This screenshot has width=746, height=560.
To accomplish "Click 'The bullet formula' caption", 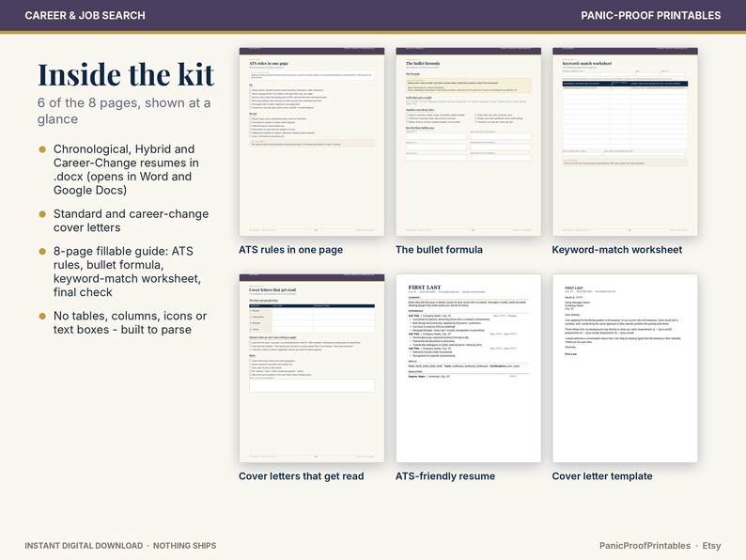I will (439, 250).
